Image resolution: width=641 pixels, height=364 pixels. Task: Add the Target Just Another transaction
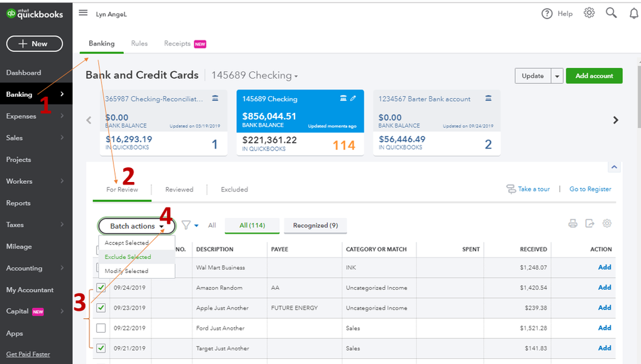(x=604, y=348)
